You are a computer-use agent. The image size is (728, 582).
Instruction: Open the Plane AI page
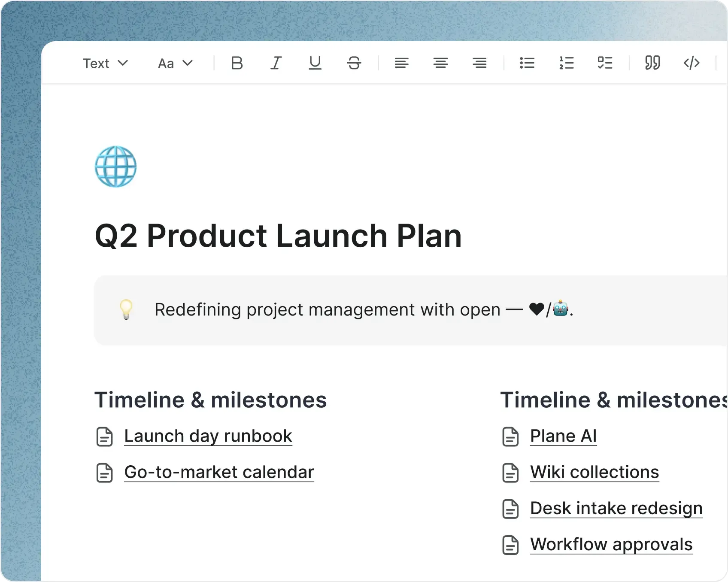[x=563, y=436]
